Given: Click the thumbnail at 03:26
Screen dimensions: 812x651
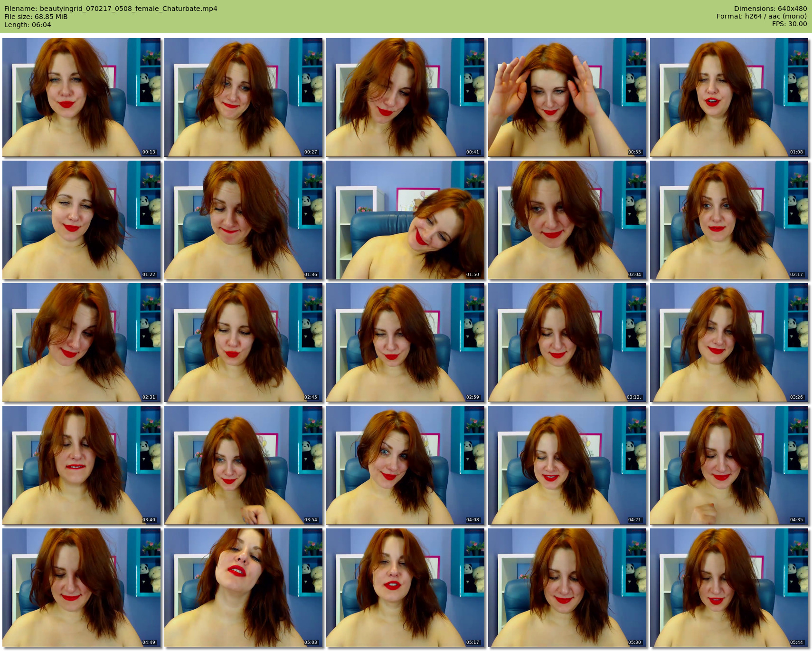Looking at the screenshot, I should click(729, 343).
